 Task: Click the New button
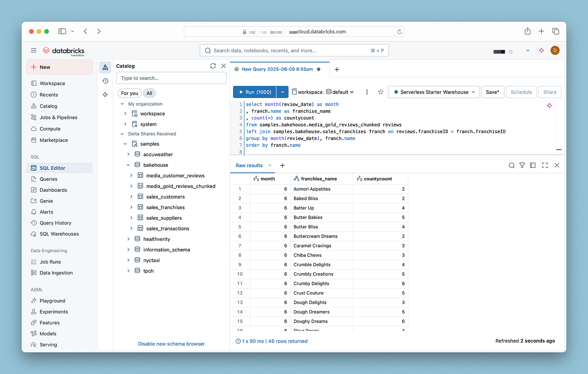pyautogui.click(x=59, y=67)
